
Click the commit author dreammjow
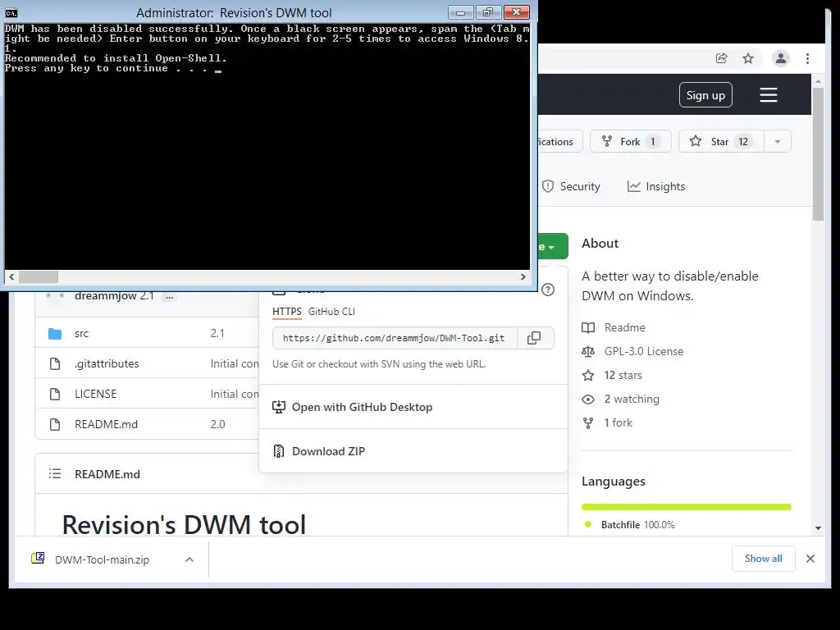pyautogui.click(x=106, y=295)
